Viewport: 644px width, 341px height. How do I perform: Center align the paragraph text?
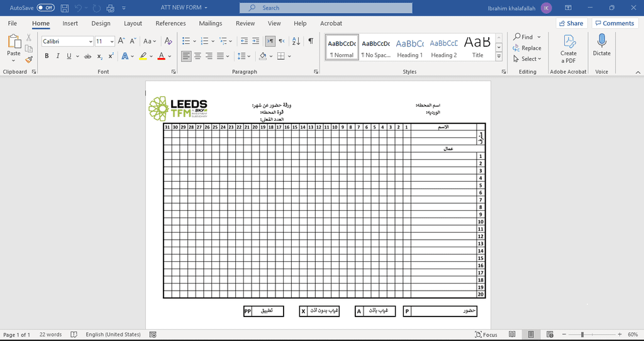pos(198,56)
